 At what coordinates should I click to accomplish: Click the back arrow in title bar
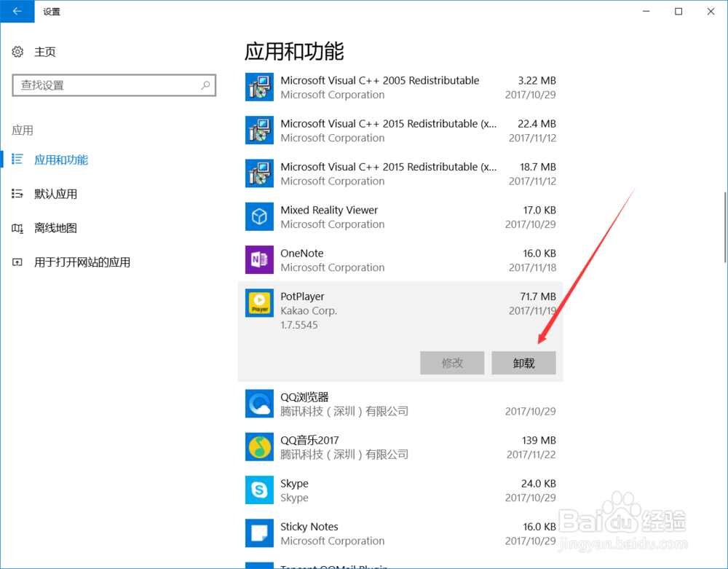pyautogui.click(x=17, y=11)
